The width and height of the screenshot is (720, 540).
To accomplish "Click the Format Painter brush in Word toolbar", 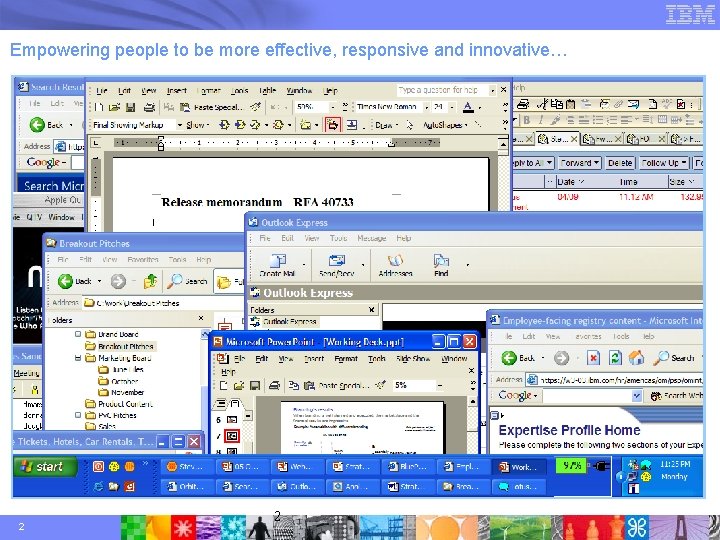I will tap(255, 107).
